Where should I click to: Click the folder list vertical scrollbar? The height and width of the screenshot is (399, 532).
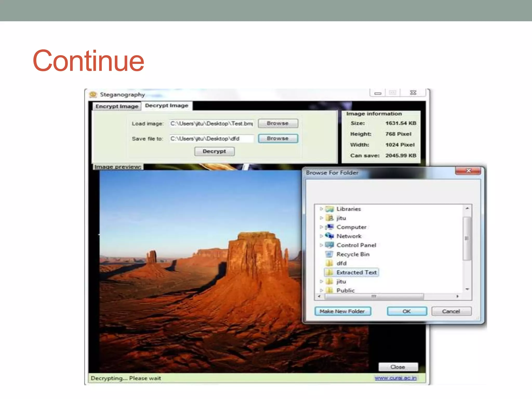coord(467,238)
